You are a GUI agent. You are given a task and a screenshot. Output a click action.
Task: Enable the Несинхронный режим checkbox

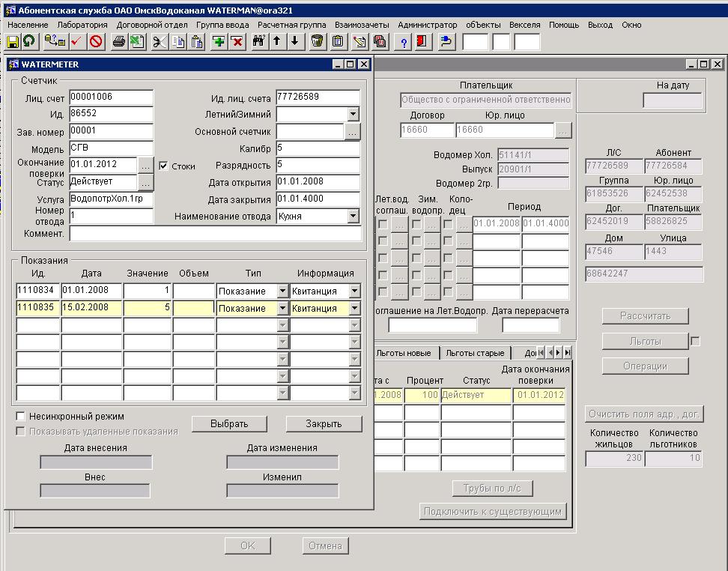click(x=21, y=416)
